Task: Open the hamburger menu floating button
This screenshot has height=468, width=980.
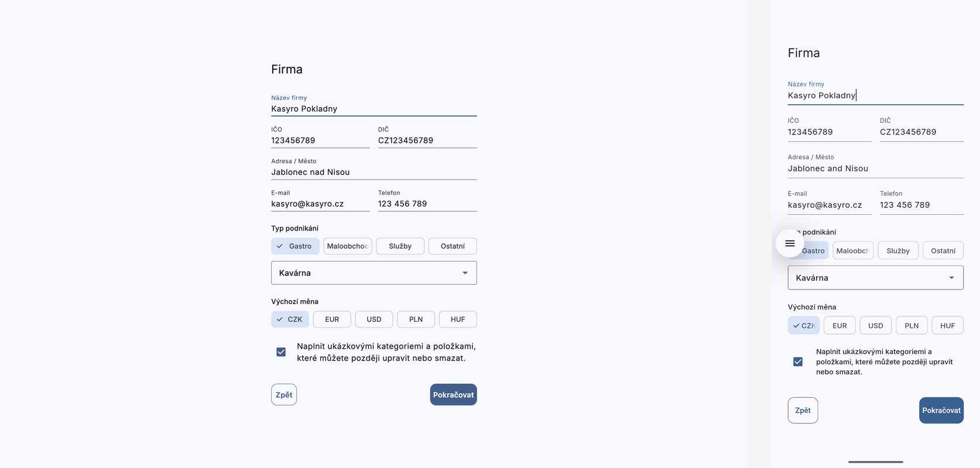Action: click(x=790, y=243)
